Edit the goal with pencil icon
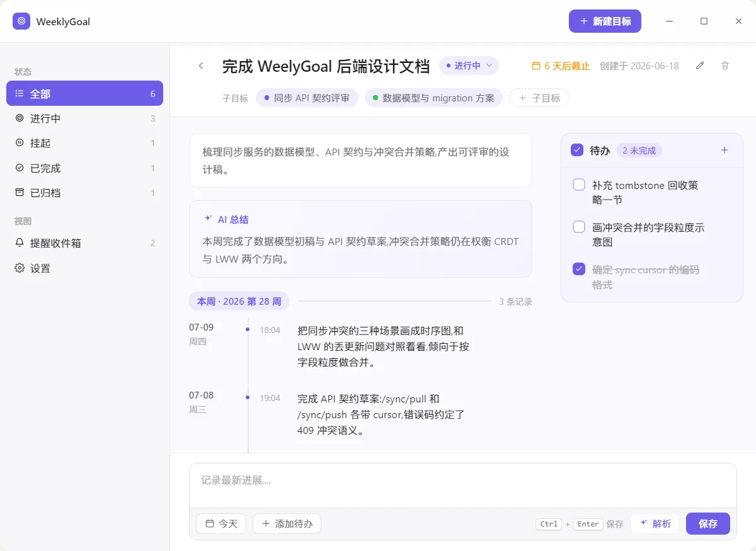 [x=700, y=65]
